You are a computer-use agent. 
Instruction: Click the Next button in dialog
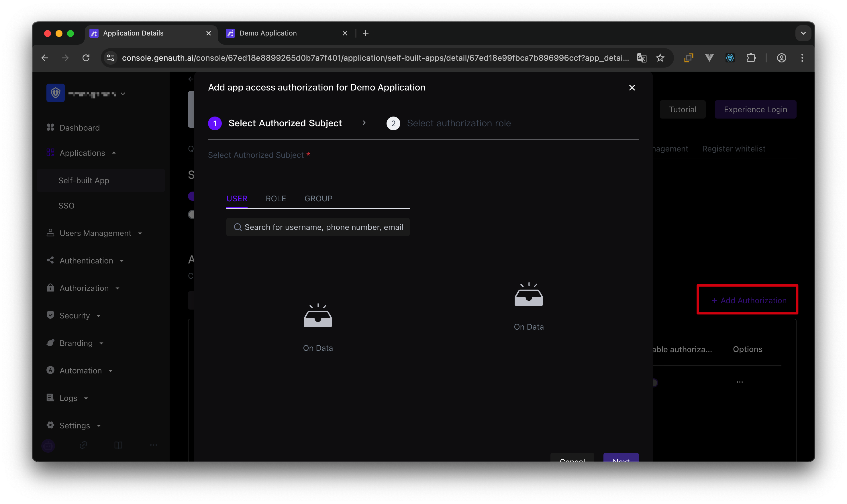(621, 458)
